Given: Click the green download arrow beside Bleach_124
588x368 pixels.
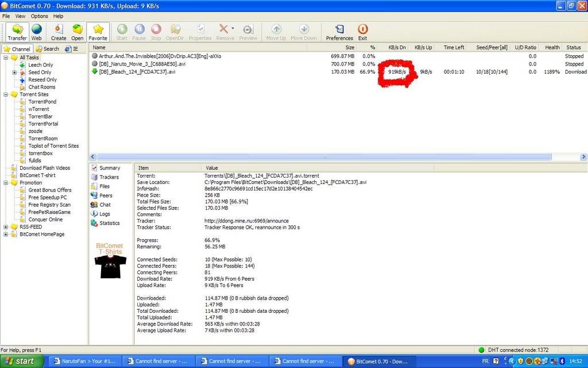Looking at the screenshot, I should (x=95, y=71).
